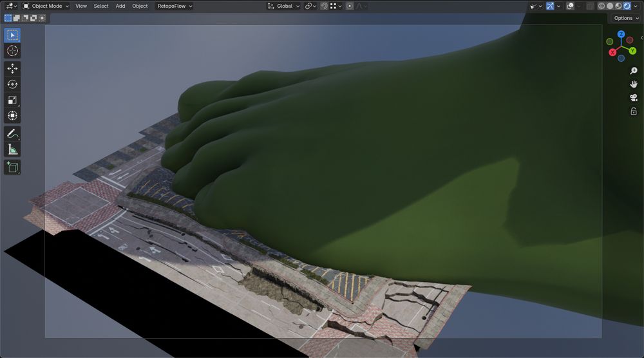Select the Move tool
The image size is (644, 358).
pyautogui.click(x=12, y=68)
